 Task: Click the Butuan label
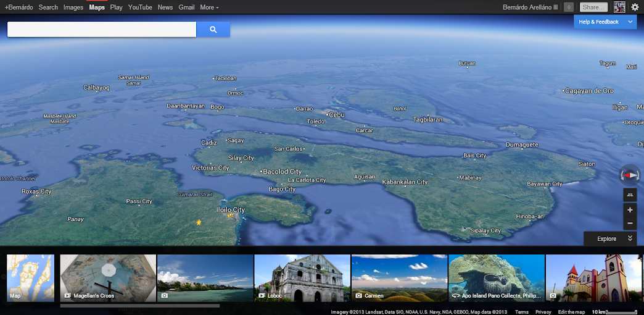[467, 64]
